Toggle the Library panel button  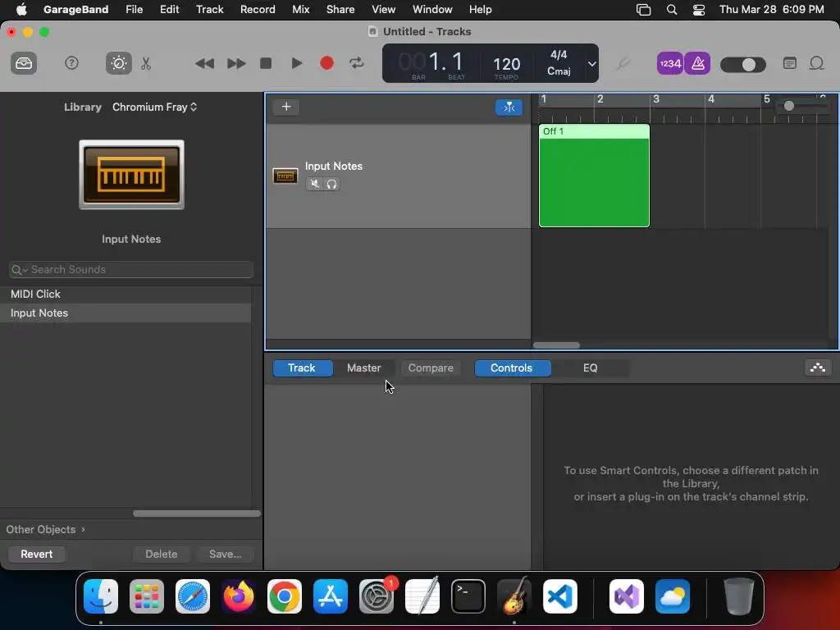tap(24, 63)
